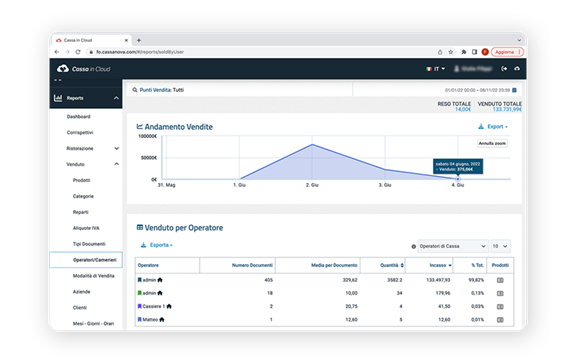Open Prodotti in the Venduto menu

coord(81,180)
